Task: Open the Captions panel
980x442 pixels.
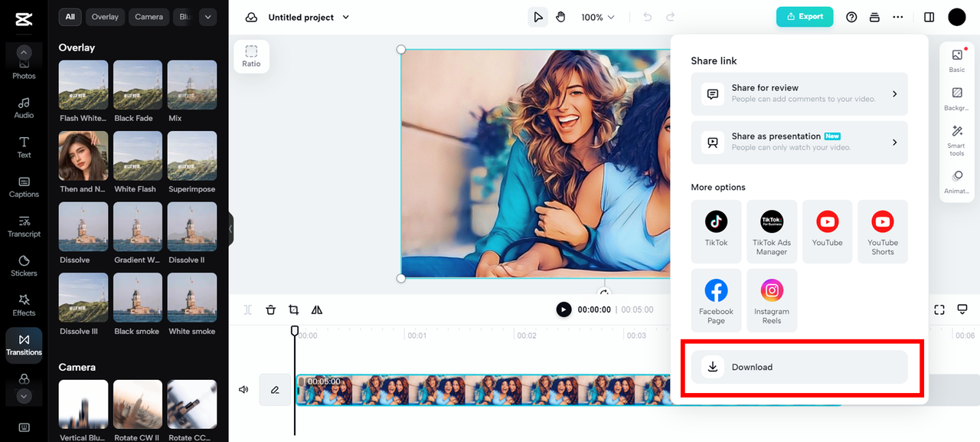Action: [24, 188]
